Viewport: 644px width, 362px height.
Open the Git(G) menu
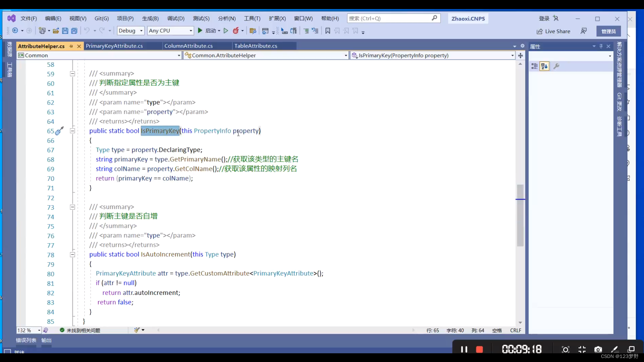coord(101,18)
